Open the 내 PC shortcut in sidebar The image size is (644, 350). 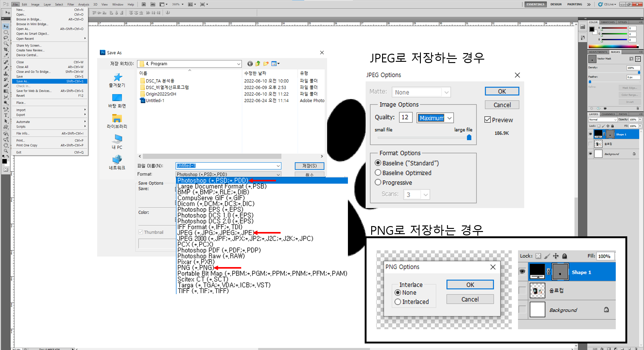coord(117,142)
